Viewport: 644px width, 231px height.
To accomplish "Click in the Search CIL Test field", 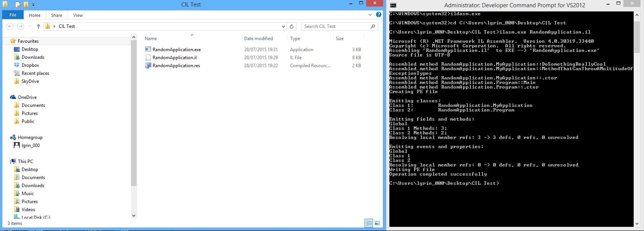I will pyautogui.click(x=335, y=26).
